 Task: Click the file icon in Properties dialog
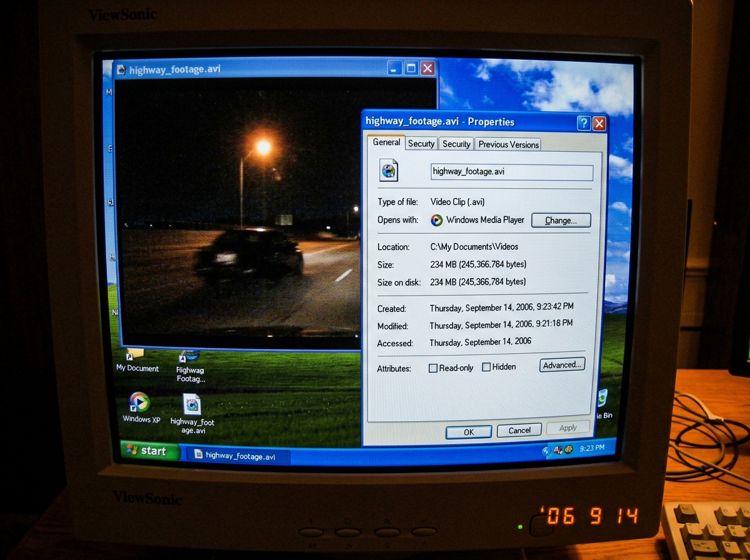point(389,170)
